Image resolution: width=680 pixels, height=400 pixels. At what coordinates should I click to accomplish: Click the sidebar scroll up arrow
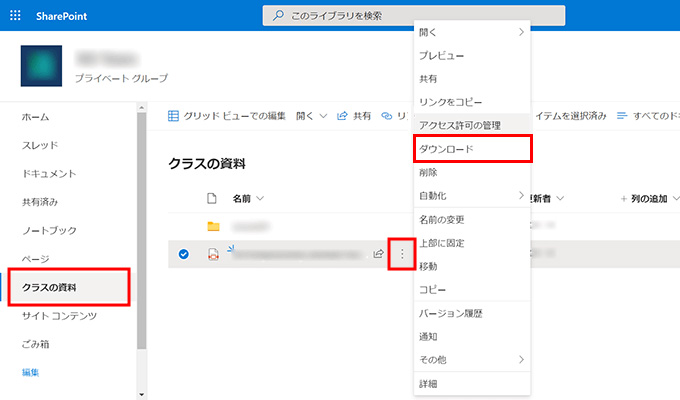pyautogui.click(x=141, y=107)
